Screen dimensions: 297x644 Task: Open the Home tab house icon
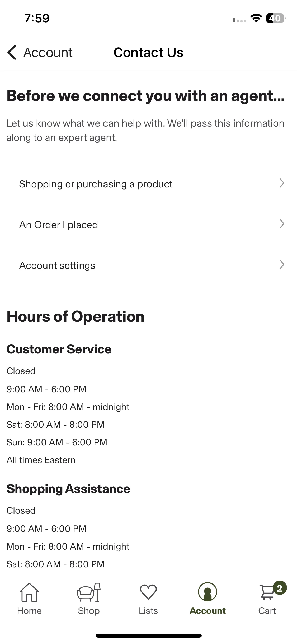tap(29, 592)
